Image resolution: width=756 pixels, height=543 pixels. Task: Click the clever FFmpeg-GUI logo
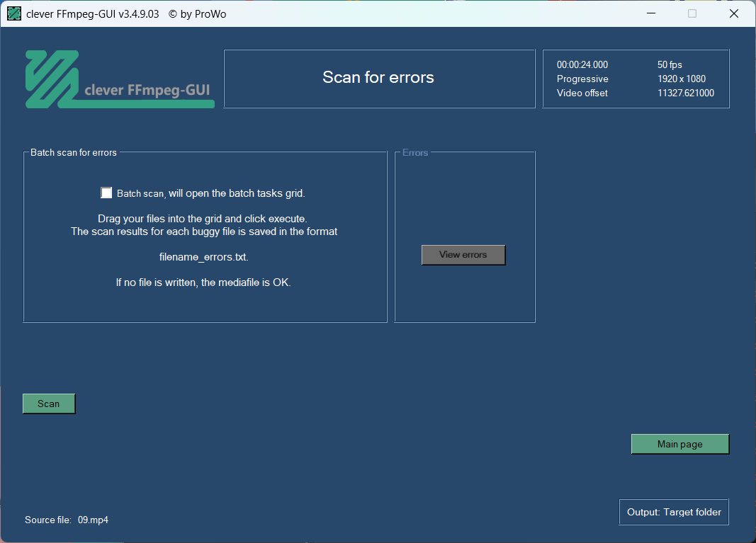120,79
